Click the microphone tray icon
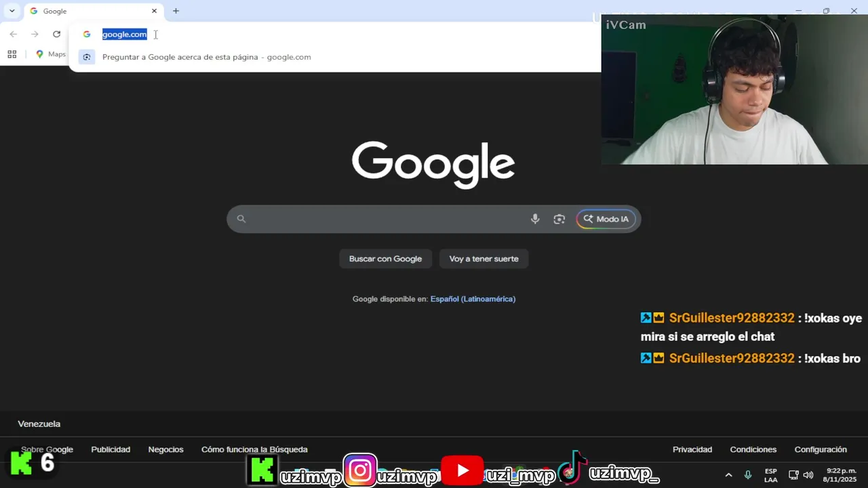This screenshot has height=488, width=868. click(748, 475)
